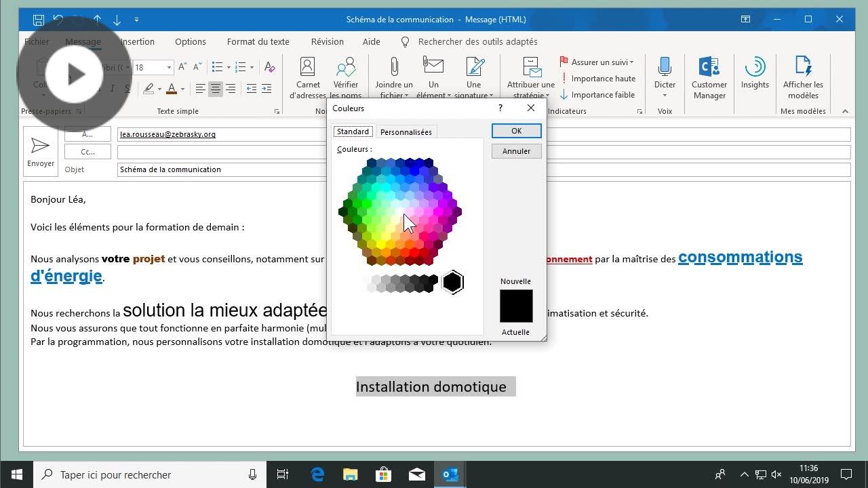Open the font size dropdown
Image resolution: width=868 pixels, height=488 pixels.
pyautogui.click(x=169, y=67)
